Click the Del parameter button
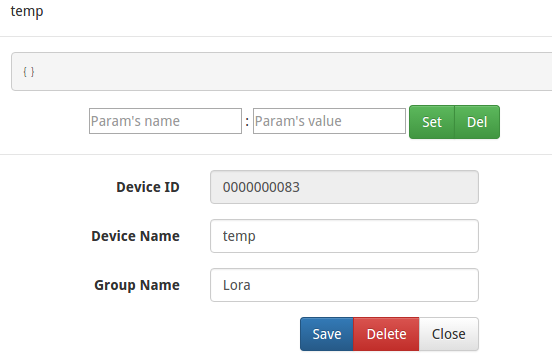The width and height of the screenshot is (552, 361). point(477,122)
